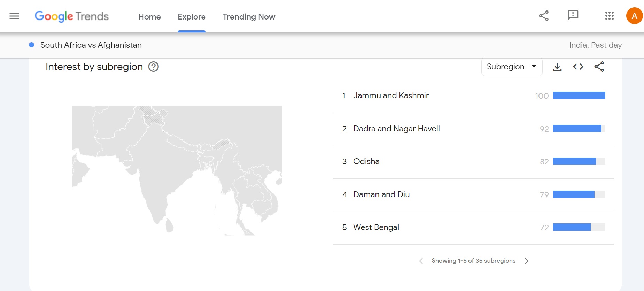This screenshot has height=291, width=644.
Task: Open the embed code icon
Action: coord(578,67)
